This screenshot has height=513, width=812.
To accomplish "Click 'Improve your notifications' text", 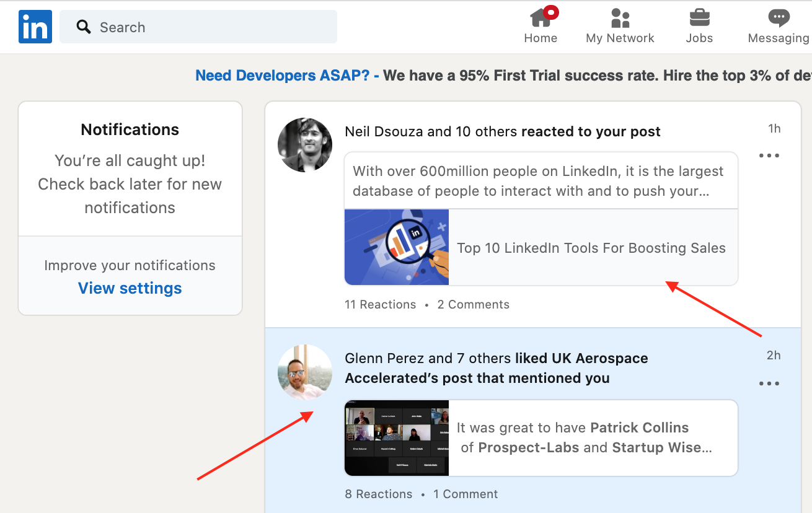I will [x=130, y=265].
